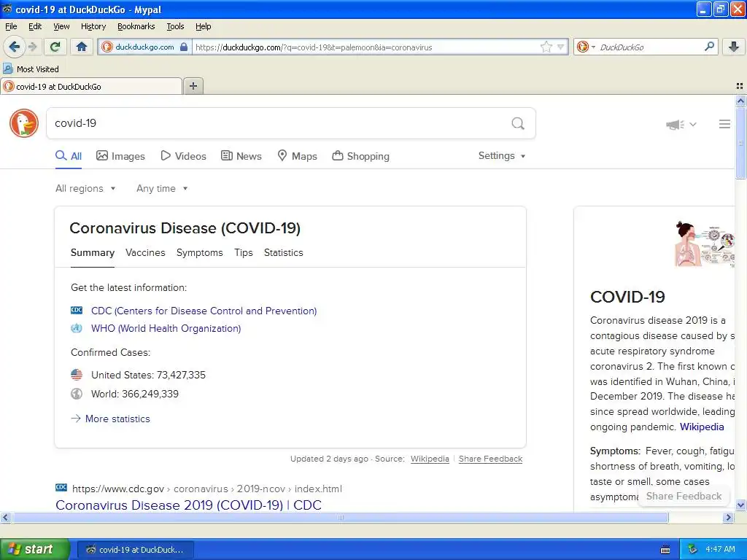Click the floating Share Feedback button
Image resolution: width=747 pixels, height=560 pixels.
684,496
